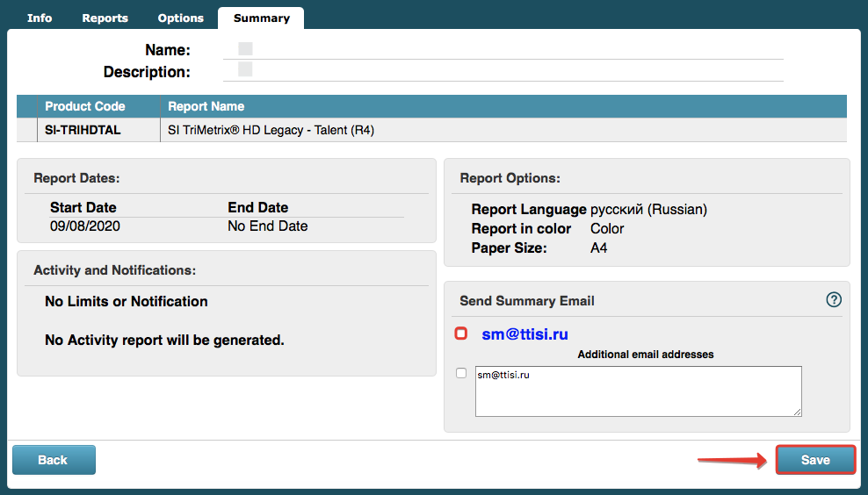Enable the additional email addresses checkbox
The height and width of the screenshot is (495, 868).
pos(461,373)
